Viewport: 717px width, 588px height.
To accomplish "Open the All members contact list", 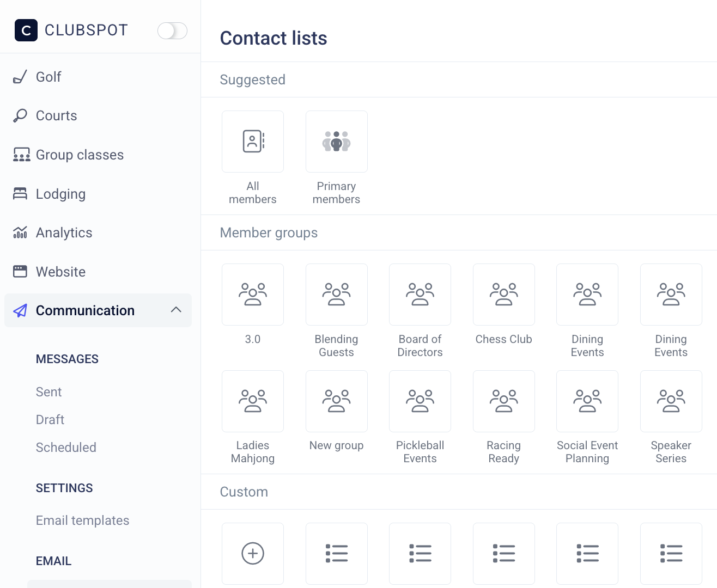I will click(253, 142).
